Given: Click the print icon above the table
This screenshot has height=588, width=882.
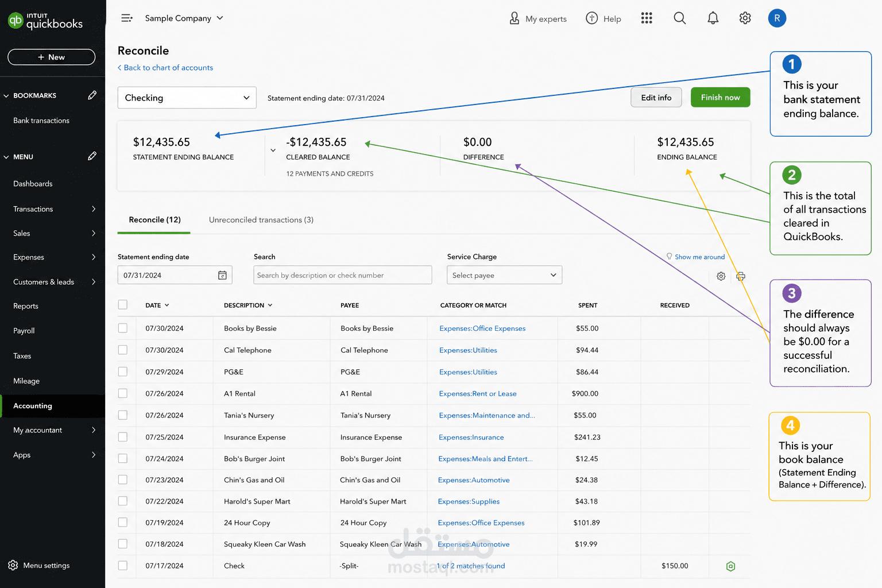Looking at the screenshot, I should click(741, 276).
